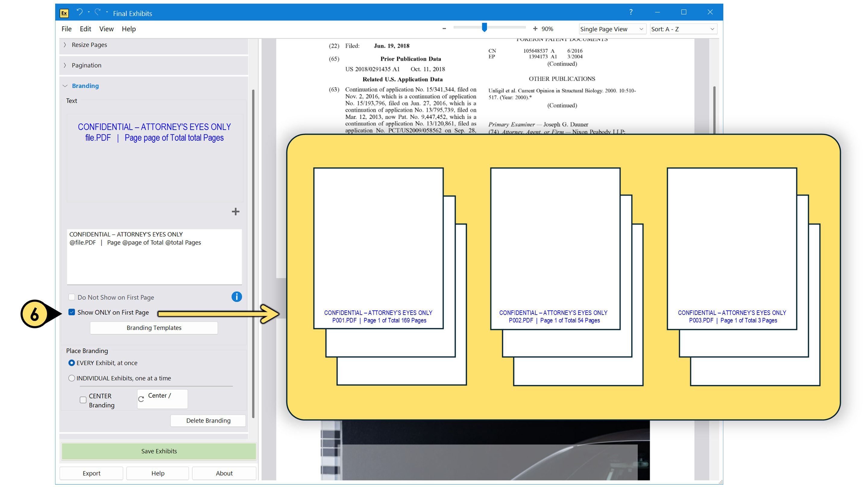Open the File menu

point(66,29)
